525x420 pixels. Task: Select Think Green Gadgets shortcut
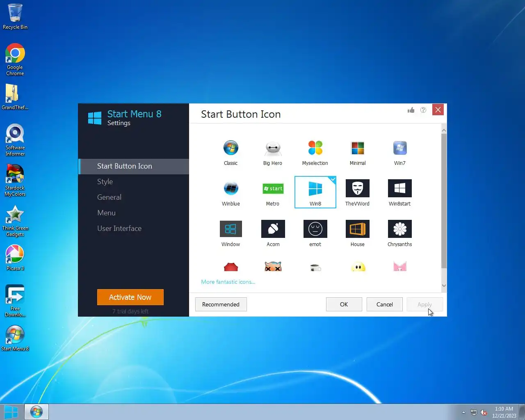pos(15,220)
